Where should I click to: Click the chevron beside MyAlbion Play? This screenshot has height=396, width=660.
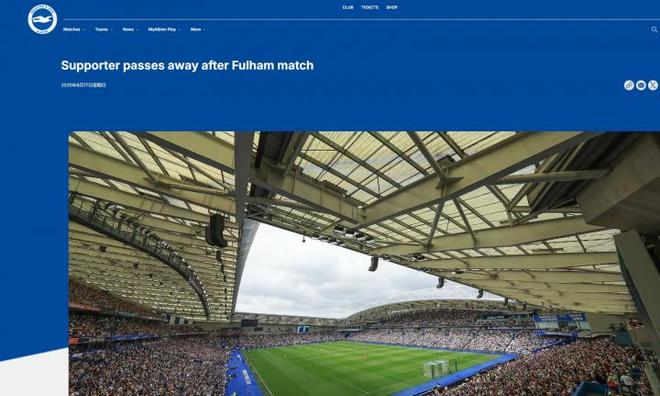pos(180,30)
